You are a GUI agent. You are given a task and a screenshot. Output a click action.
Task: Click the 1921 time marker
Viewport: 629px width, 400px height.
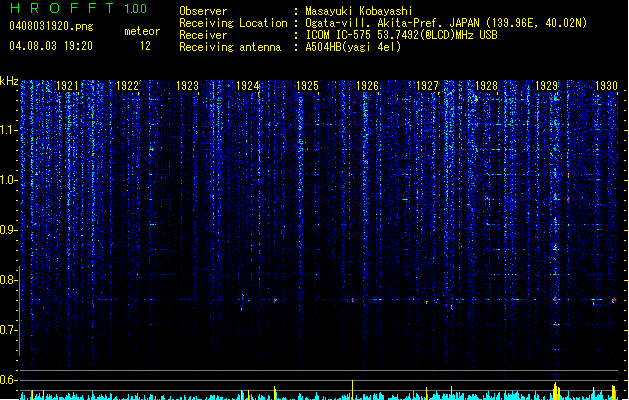coord(67,86)
